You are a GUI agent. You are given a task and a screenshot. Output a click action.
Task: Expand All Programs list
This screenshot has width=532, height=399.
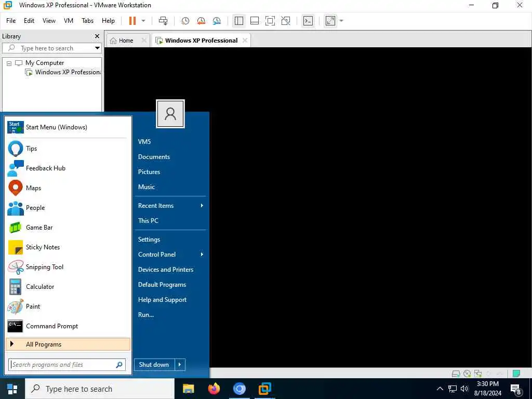(x=68, y=344)
